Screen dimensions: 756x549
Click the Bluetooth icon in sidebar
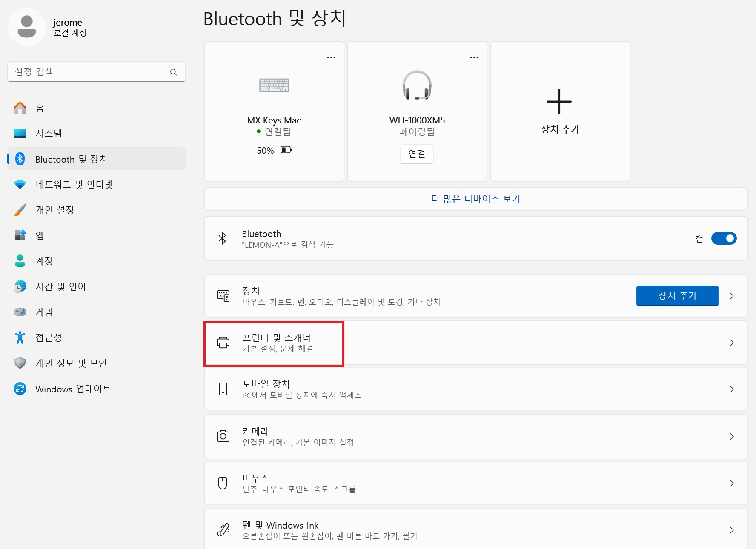(20, 159)
